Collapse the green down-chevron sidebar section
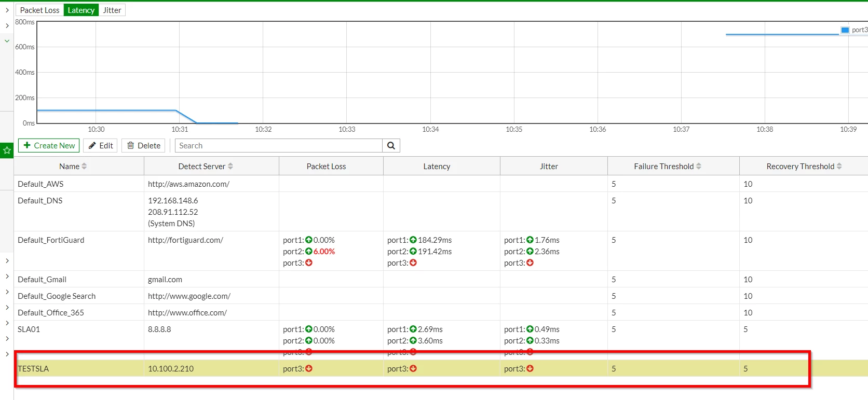The image size is (868, 400). [7, 40]
